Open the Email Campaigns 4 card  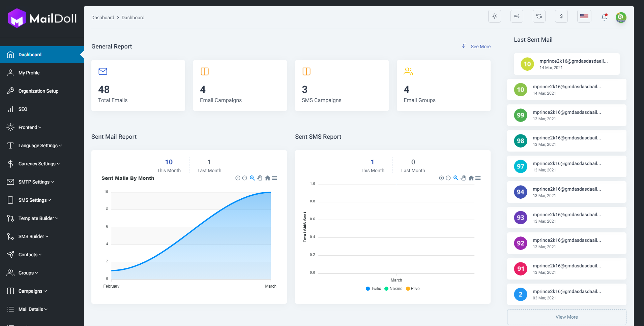coord(240,86)
